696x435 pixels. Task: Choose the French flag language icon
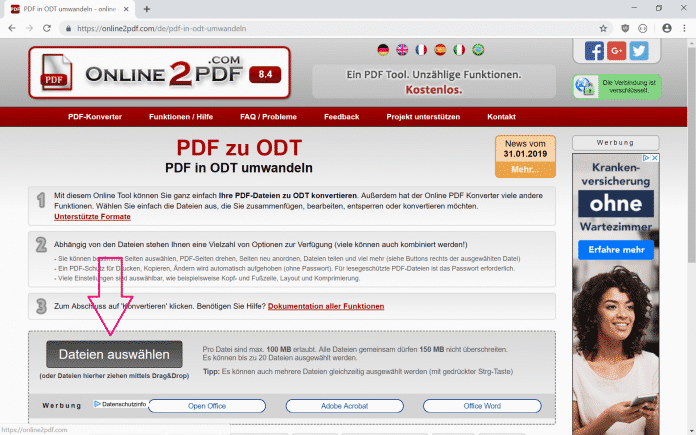(x=421, y=49)
